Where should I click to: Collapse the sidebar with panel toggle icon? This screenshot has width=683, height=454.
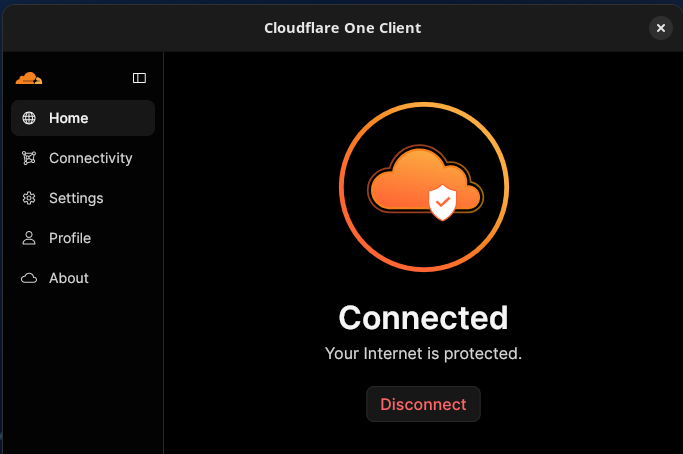[x=139, y=78]
